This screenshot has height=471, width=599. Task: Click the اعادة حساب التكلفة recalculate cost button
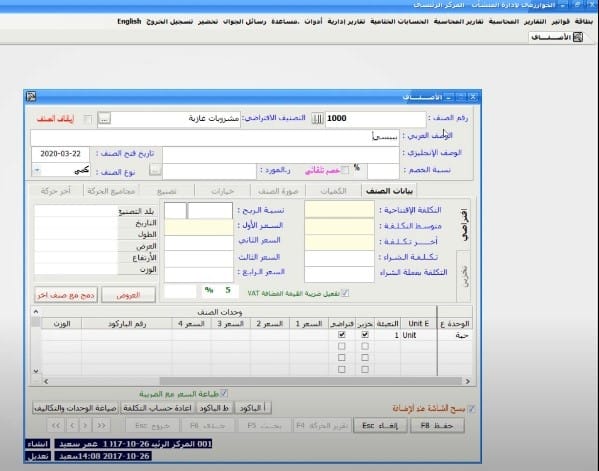157,408
